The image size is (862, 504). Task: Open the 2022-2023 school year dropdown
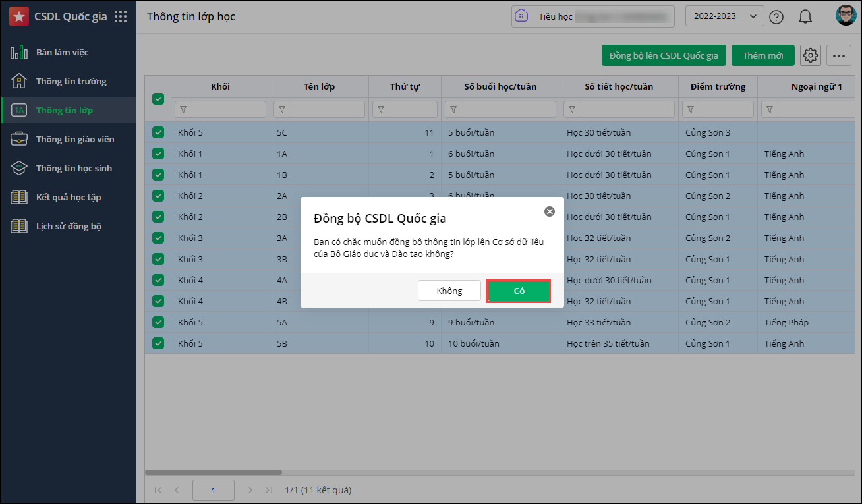(725, 16)
